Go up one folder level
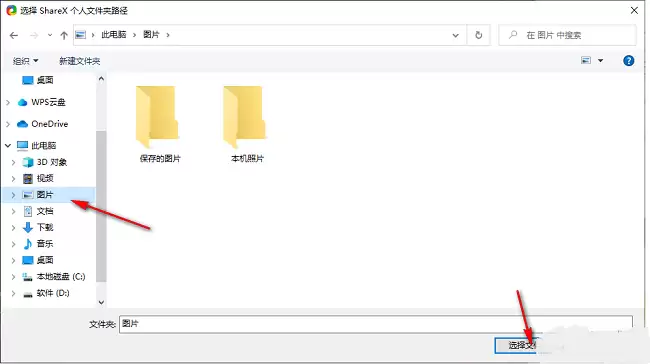650x364 pixels. click(x=64, y=36)
